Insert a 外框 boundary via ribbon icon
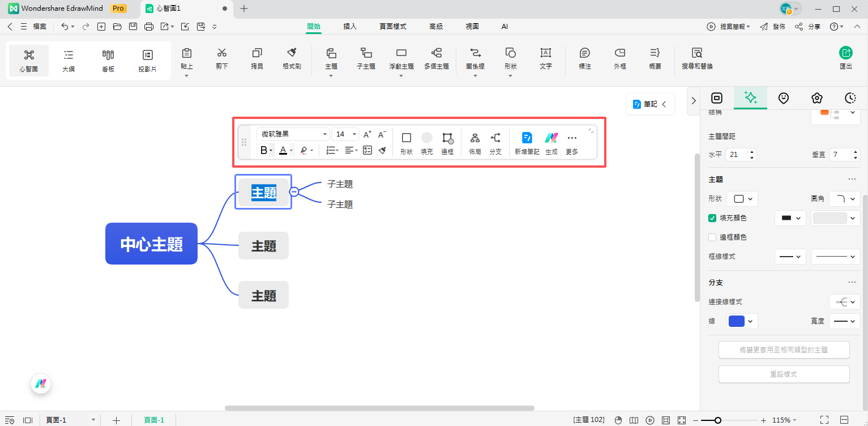 [x=619, y=53]
